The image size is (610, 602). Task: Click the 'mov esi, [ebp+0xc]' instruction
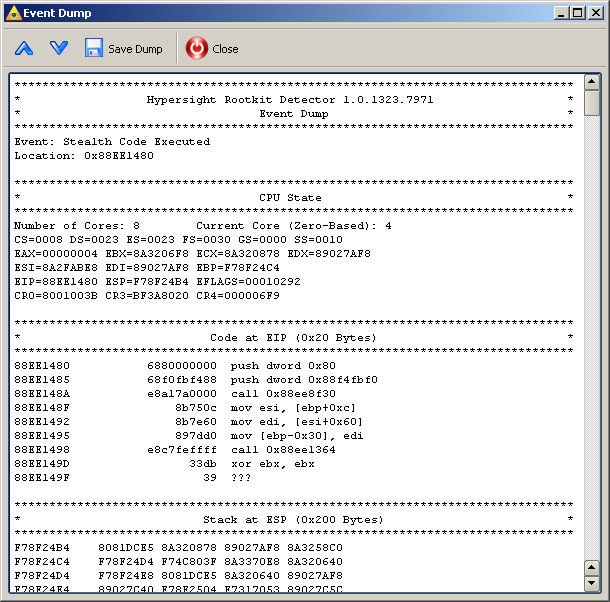(293, 408)
